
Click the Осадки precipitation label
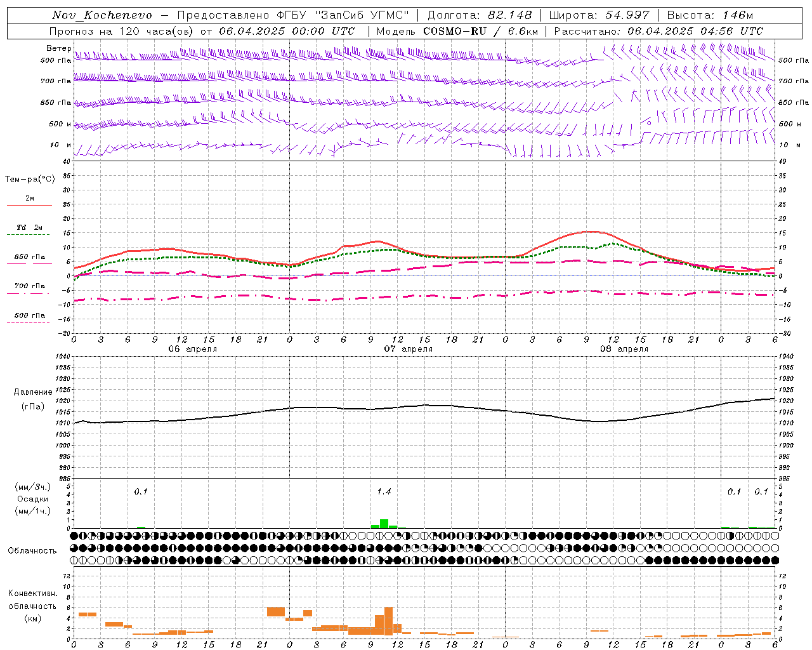(x=32, y=499)
